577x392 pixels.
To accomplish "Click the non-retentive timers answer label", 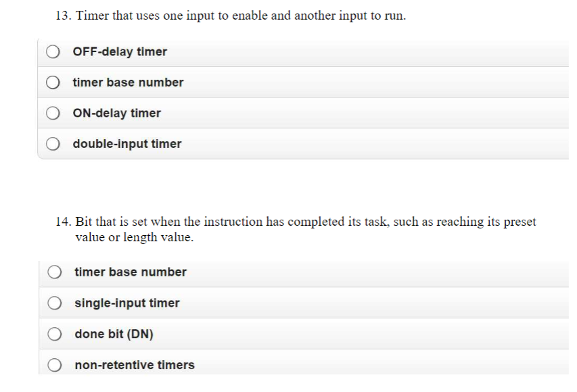I will (x=134, y=364).
